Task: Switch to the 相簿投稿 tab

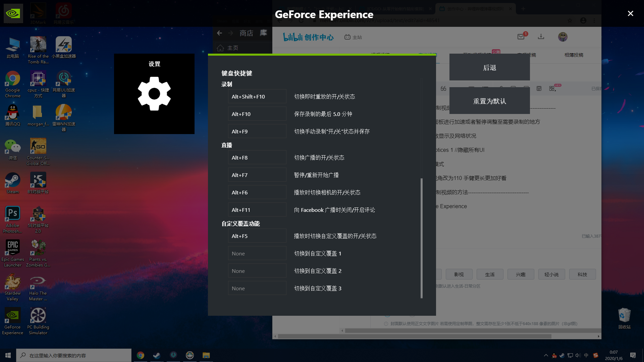Action: [574, 55]
